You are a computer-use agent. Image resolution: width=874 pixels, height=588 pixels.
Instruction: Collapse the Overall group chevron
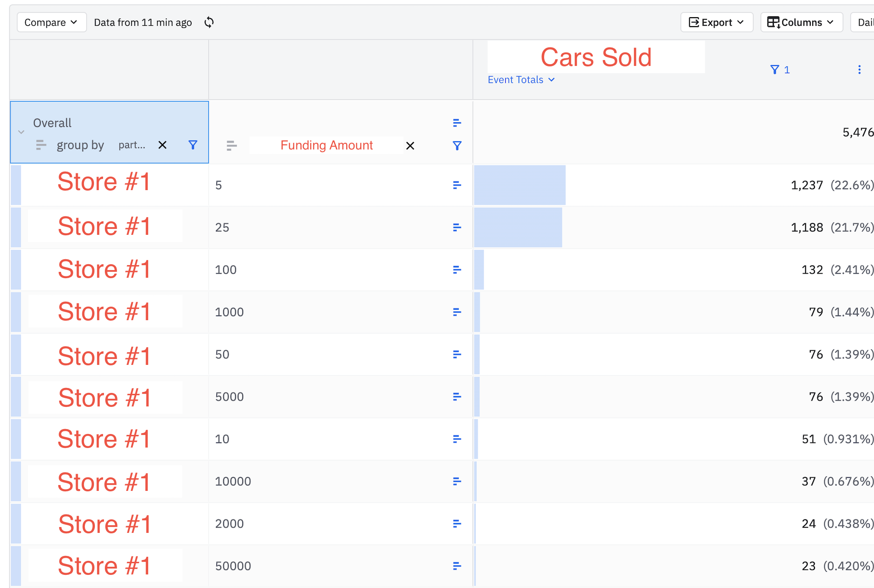21,132
